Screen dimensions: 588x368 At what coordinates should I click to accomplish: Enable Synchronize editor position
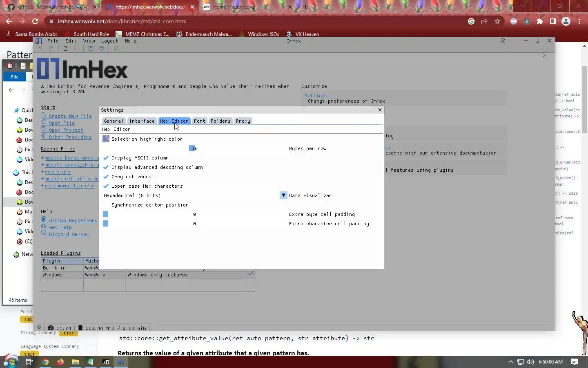(106, 205)
